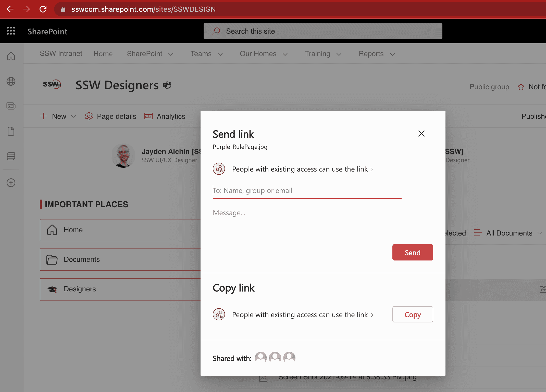Click the browser reload icon
Screen dimensions: 546x392
tap(43, 9)
